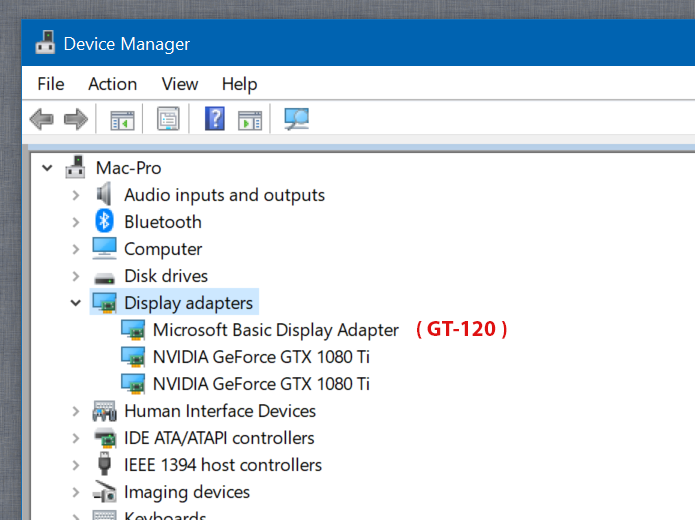Click the Computer monitor icon
This screenshot has height=520, width=695.
point(104,248)
